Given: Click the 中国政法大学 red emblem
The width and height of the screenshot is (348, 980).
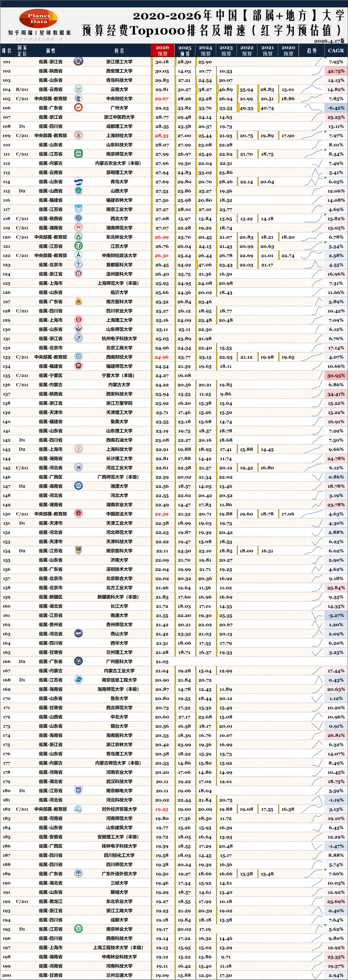Looking at the screenshot, I should [78, 514].
